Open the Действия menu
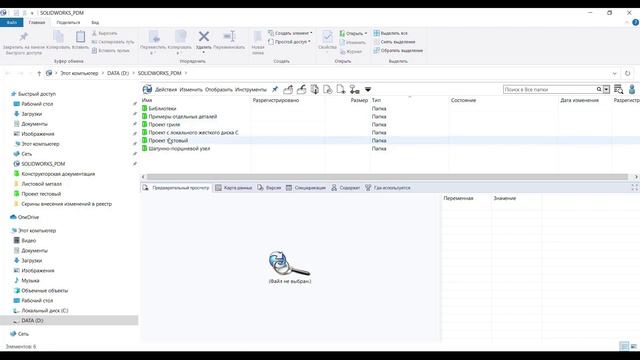Image resolution: width=640 pixels, height=360 pixels. coord(166,89)
